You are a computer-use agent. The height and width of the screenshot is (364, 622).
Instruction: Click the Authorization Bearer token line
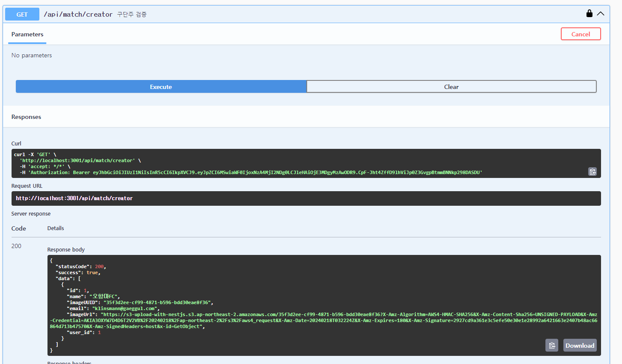pyautogui.click(x=251, y=172)
